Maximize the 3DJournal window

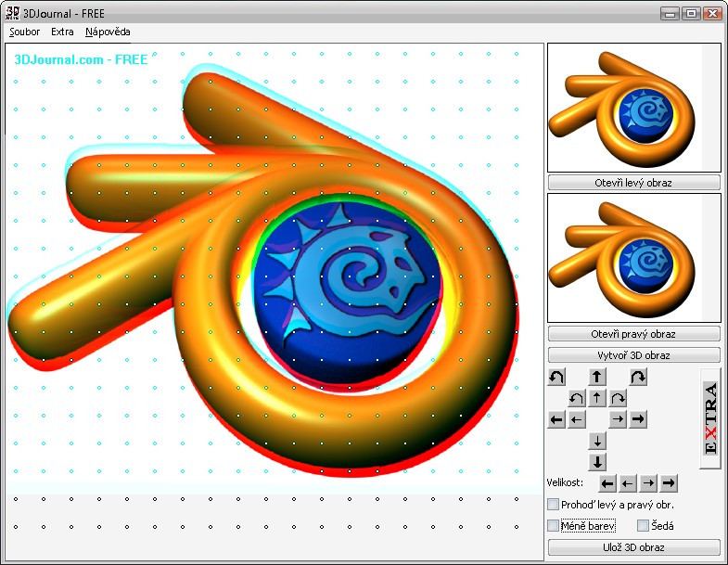click(x=691, y=14)
